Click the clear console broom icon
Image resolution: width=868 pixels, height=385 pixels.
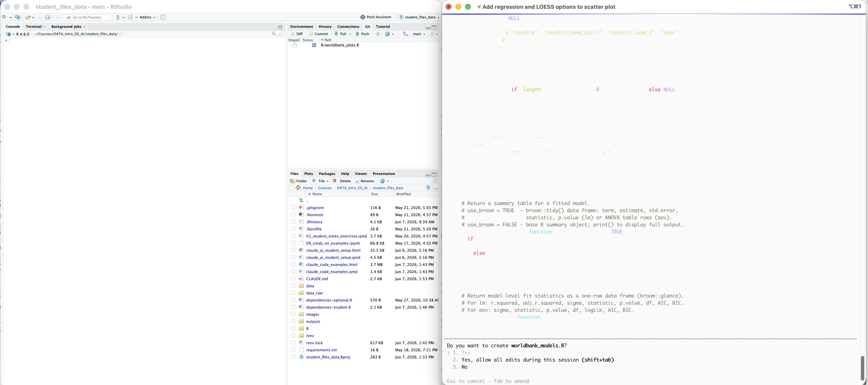[x=281, y=34]
